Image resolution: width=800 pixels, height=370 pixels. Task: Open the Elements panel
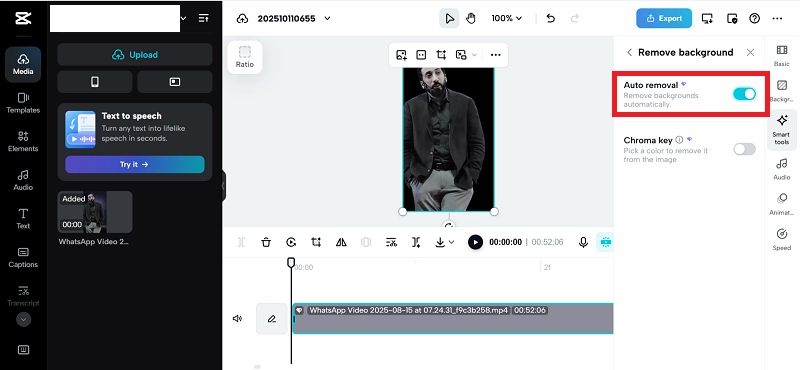(x=23, y=141)
